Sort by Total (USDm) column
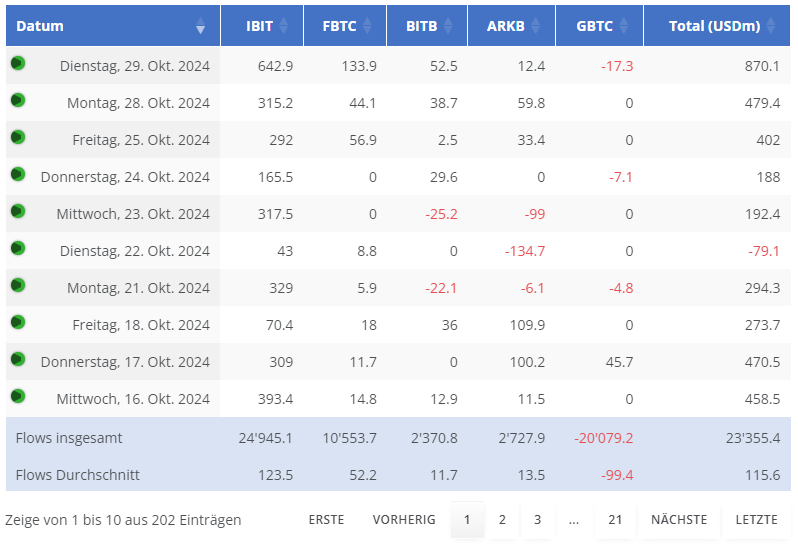 pos(714,26)
